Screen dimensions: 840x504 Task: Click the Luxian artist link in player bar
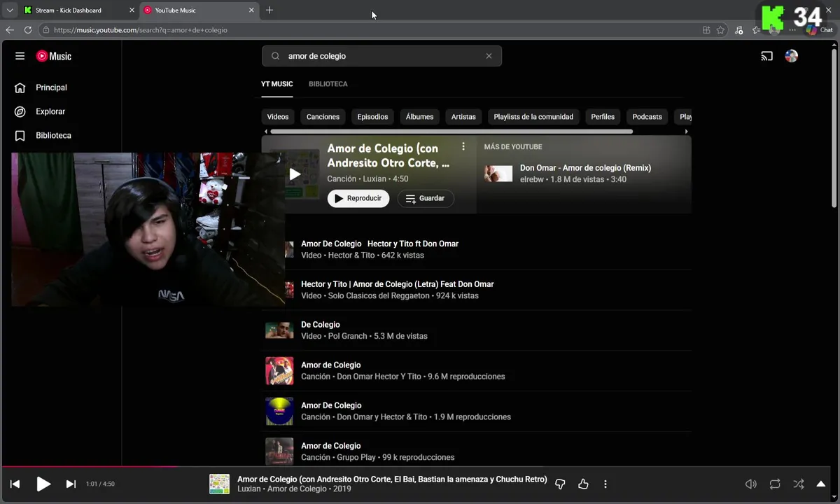248,489
